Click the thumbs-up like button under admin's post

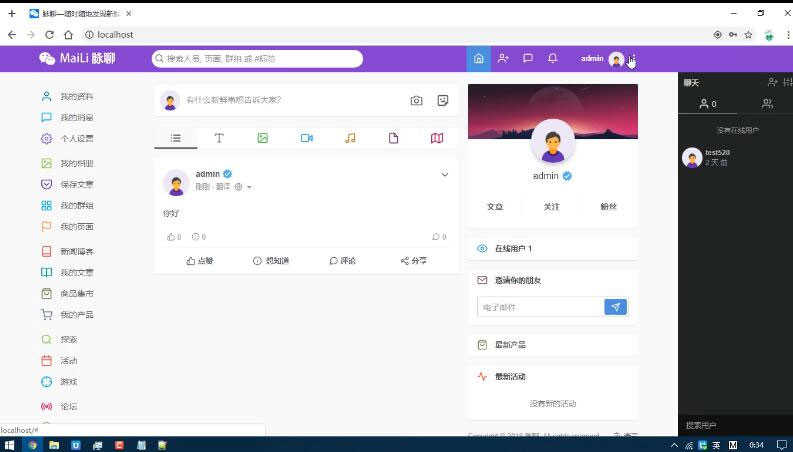(200, 260)
